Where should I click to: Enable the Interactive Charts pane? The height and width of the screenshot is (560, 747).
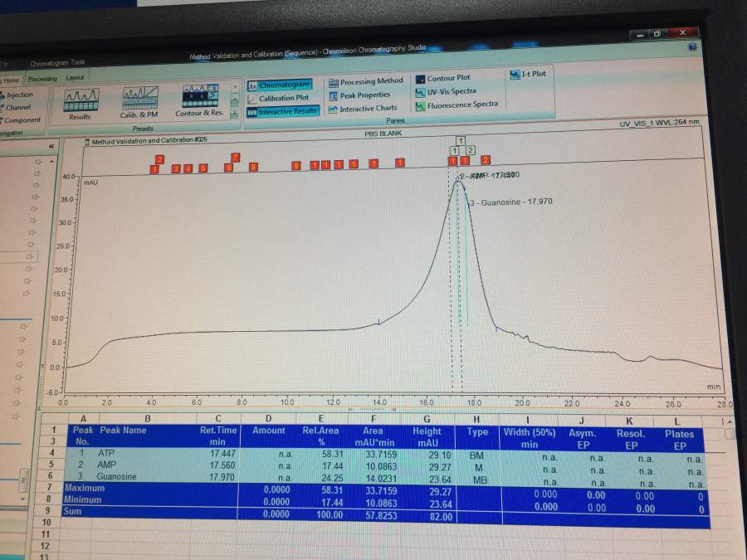tap(363, 109)
